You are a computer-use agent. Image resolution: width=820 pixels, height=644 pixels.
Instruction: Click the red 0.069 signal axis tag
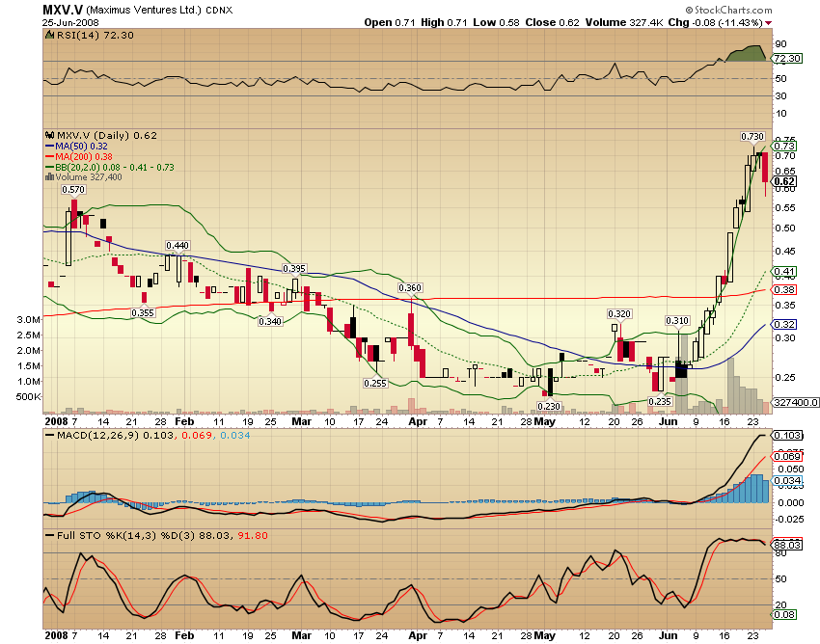tap(787, 456)
